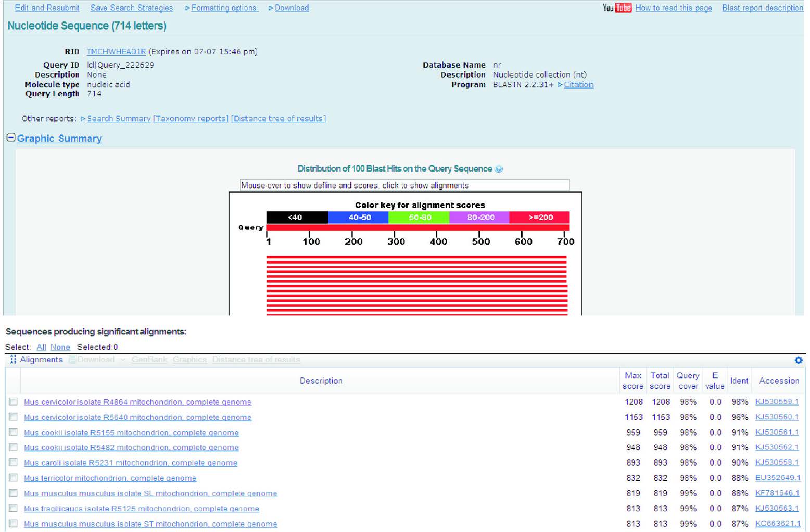Click help icon beside Distribution of Blast Hits
This screenshot has height=532, width=810.
pyautogui.click(x=499, y=169)
